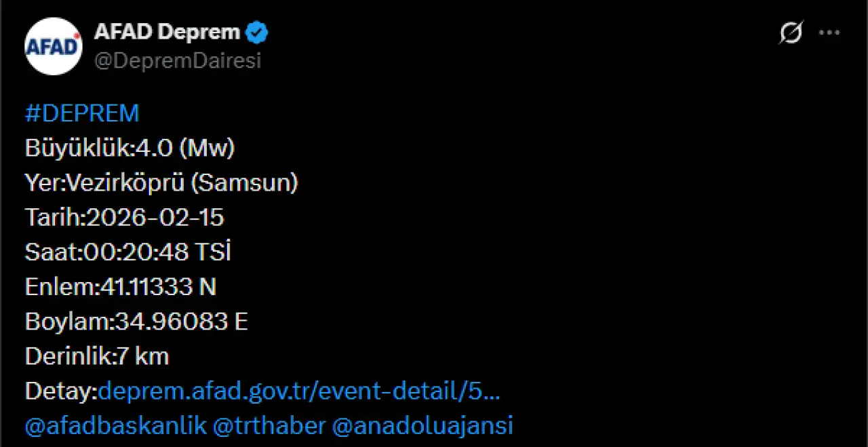868x447 pixels.
Task: Click the Tarih 2026-02-15 line
Action: point(125,218)
